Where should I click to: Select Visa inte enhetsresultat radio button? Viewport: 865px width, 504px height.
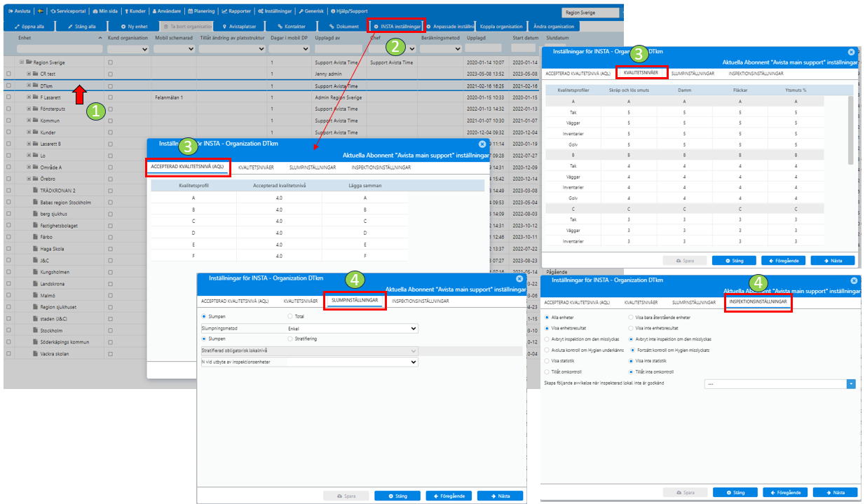pos(631,327)
